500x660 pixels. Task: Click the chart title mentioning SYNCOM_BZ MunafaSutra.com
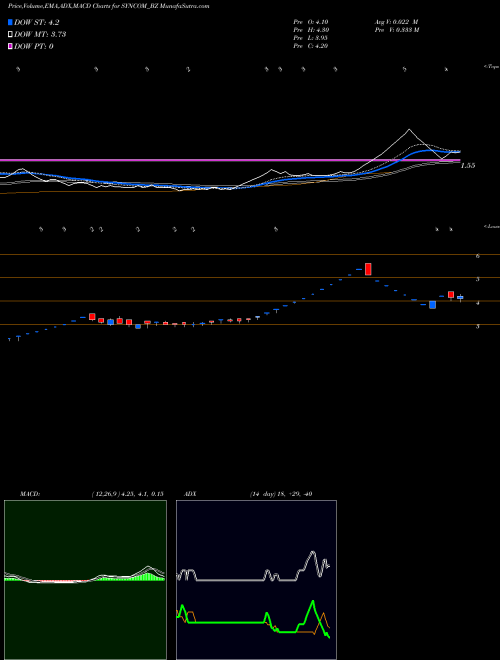(x=109, y=6)
